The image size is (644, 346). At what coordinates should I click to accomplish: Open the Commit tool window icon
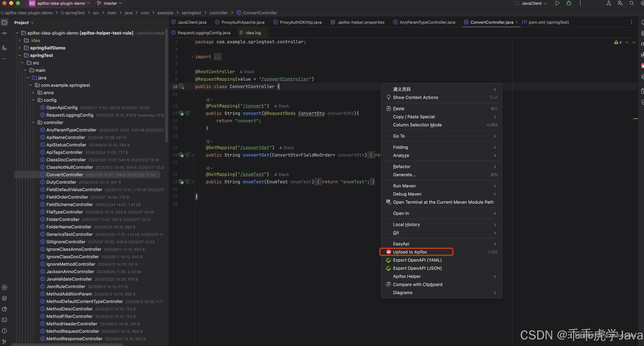pos(5,33)
